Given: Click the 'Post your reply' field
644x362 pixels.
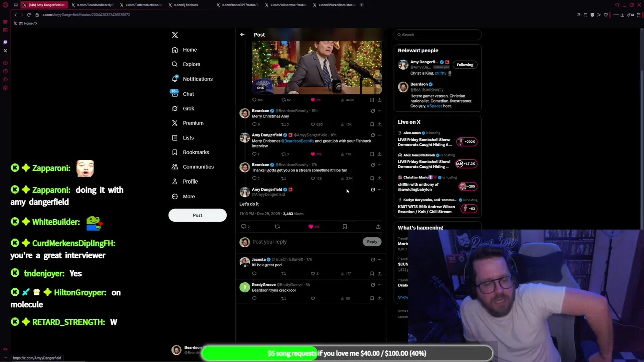Looking at the screenshot, I should [x=306, y=242].
